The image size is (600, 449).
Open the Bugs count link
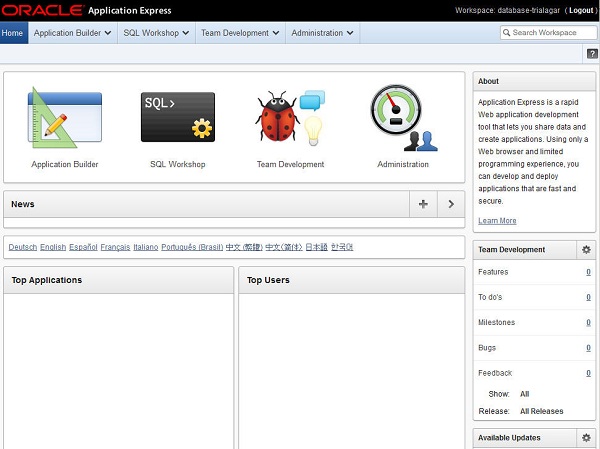click(x=588, y=348)
